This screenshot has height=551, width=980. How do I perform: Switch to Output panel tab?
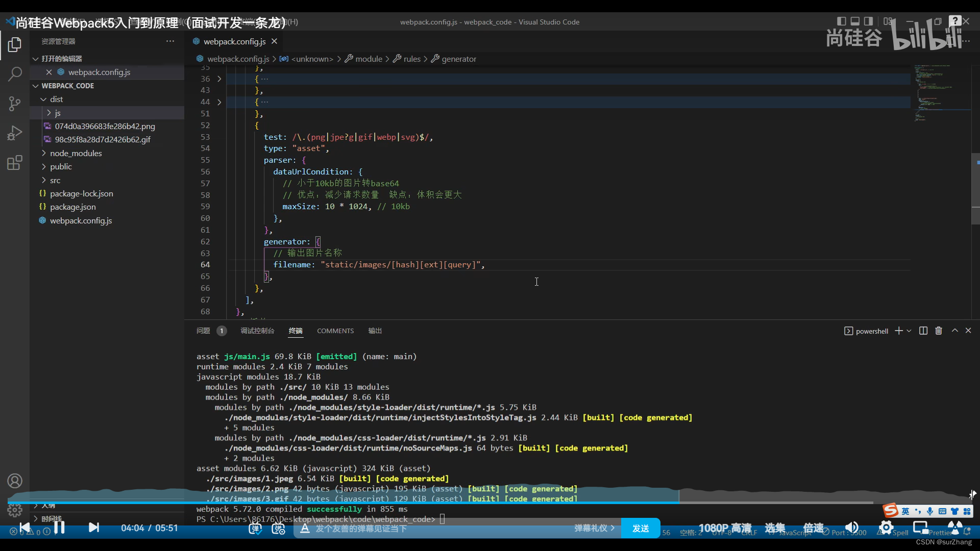[x=375, y=331]
